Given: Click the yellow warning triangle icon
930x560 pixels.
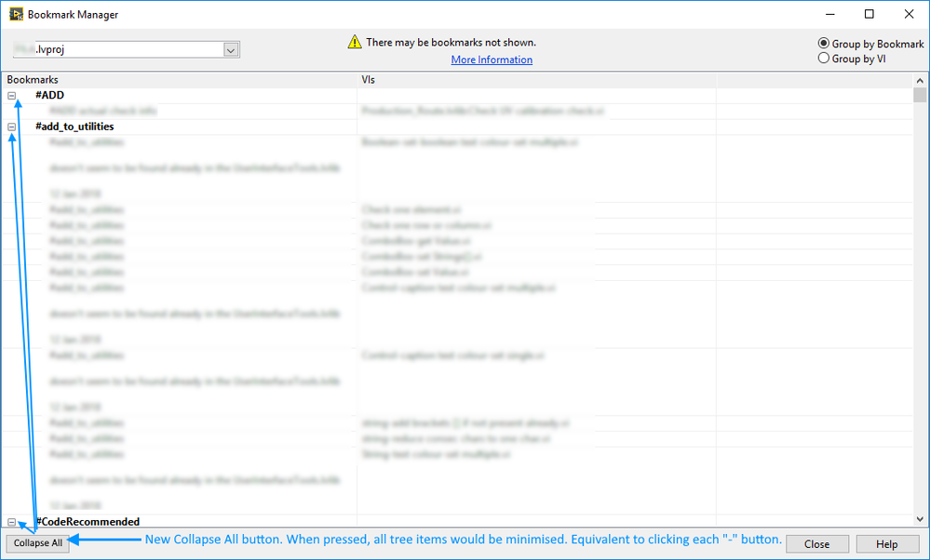Looking at the screenshot, I should coord(355,42).
